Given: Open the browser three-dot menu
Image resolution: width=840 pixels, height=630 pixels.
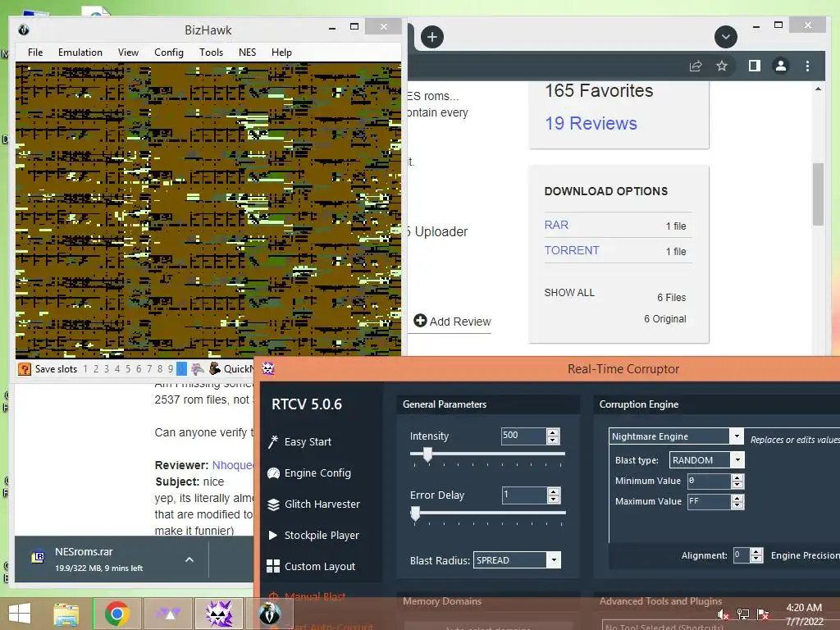Looking at the screenshot, I should (x=807, y=66).
